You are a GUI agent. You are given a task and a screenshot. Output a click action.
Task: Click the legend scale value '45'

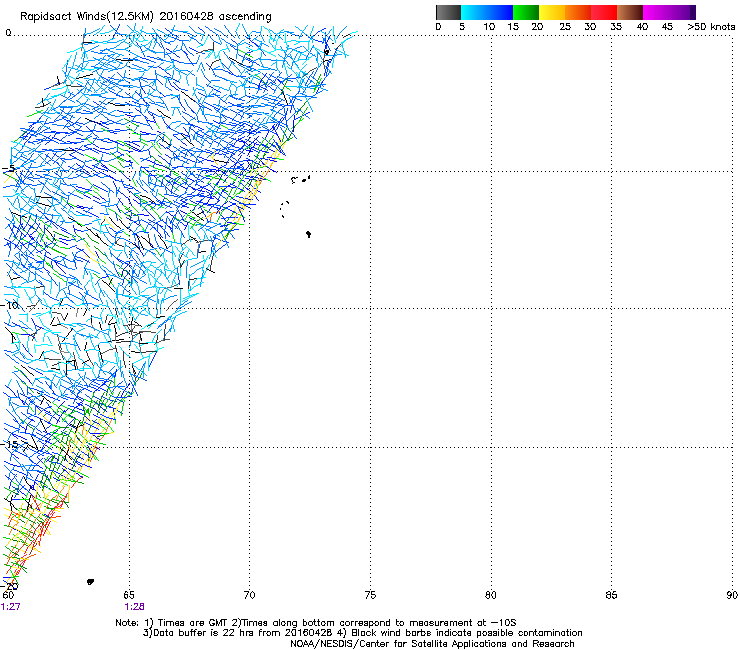point(667,27)
